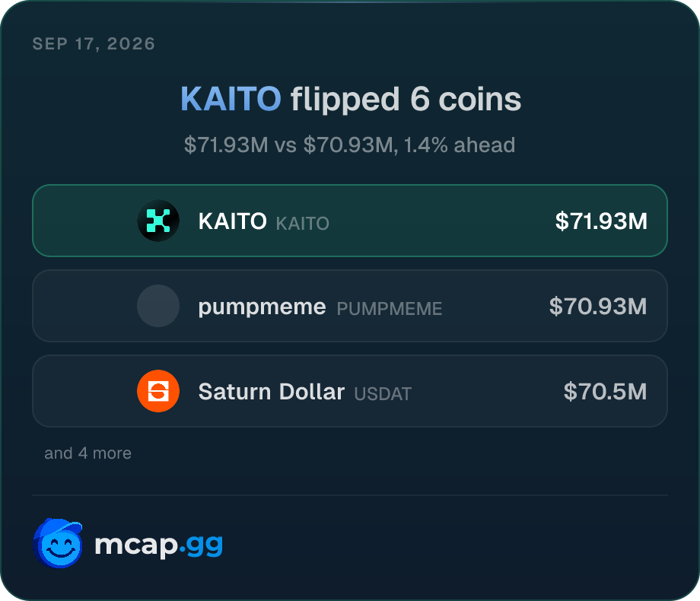
Task: Click the Saturn Dollar orange logo icon
Action: pyautogui.click(x=158, y=391)
